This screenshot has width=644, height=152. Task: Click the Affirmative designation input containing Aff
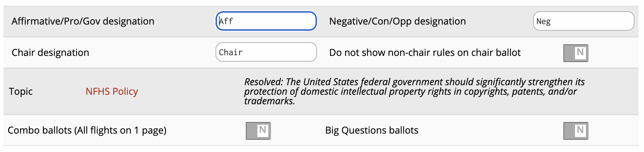pos(266,21)
